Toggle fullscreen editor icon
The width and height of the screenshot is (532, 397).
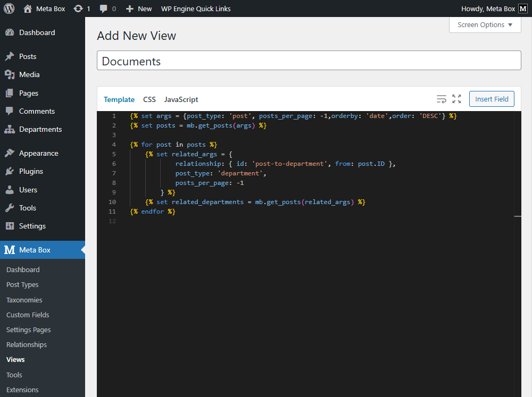click(456, 99)
